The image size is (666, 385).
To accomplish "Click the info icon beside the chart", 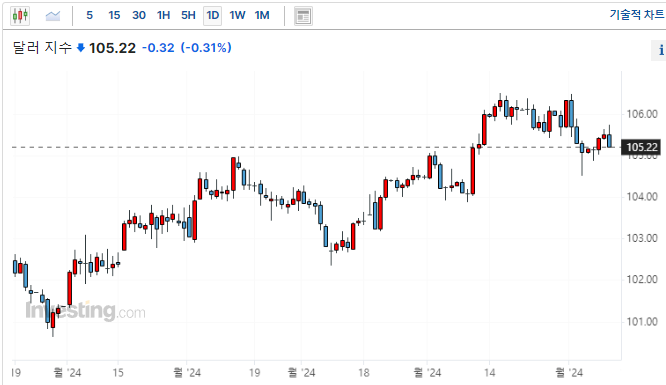I will 660,50.
